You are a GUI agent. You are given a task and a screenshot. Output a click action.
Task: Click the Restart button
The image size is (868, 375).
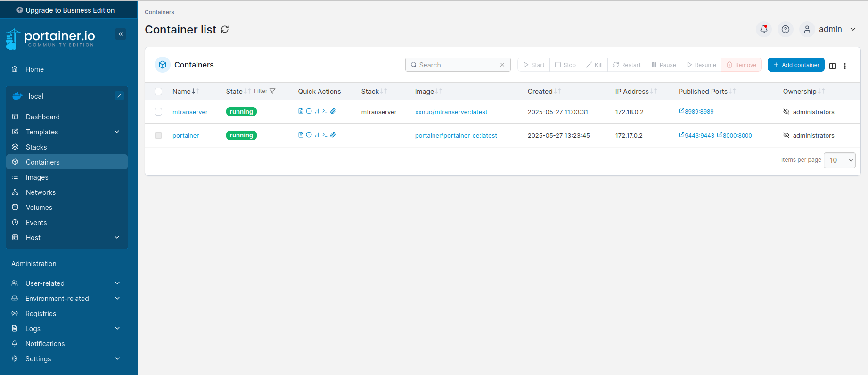627,65
